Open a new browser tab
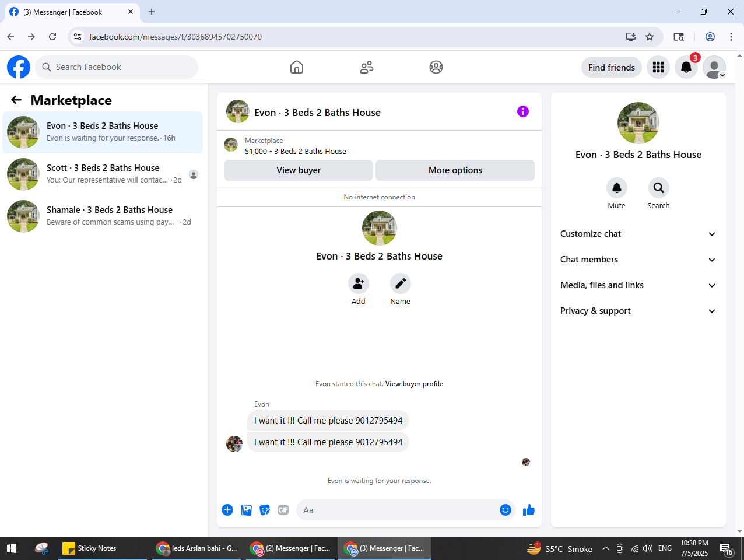The width and height of the screenshot is (744, 560). coord(152,12)
